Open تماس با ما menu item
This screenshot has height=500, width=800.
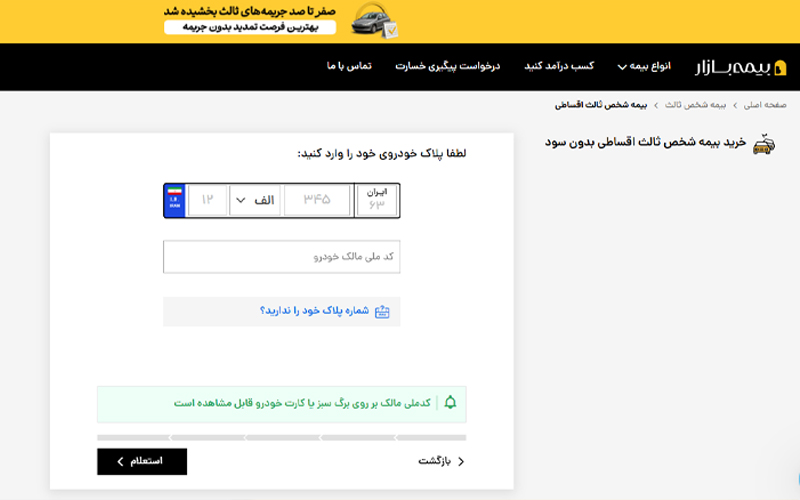(349, 66)
